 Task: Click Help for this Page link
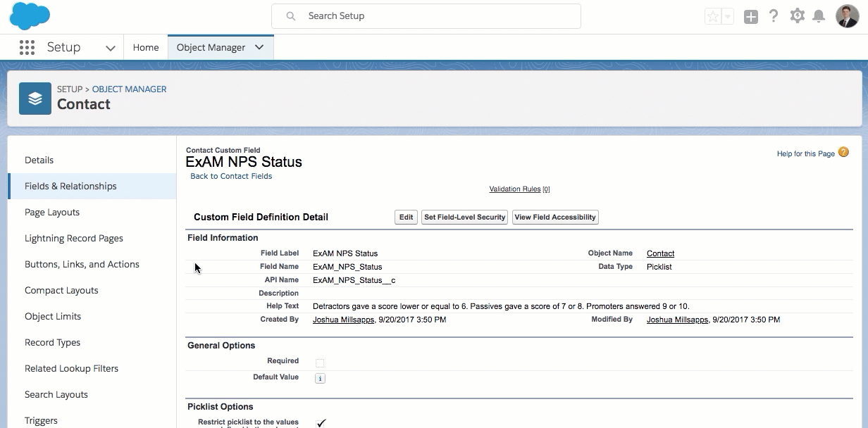[x=806, y=153]
